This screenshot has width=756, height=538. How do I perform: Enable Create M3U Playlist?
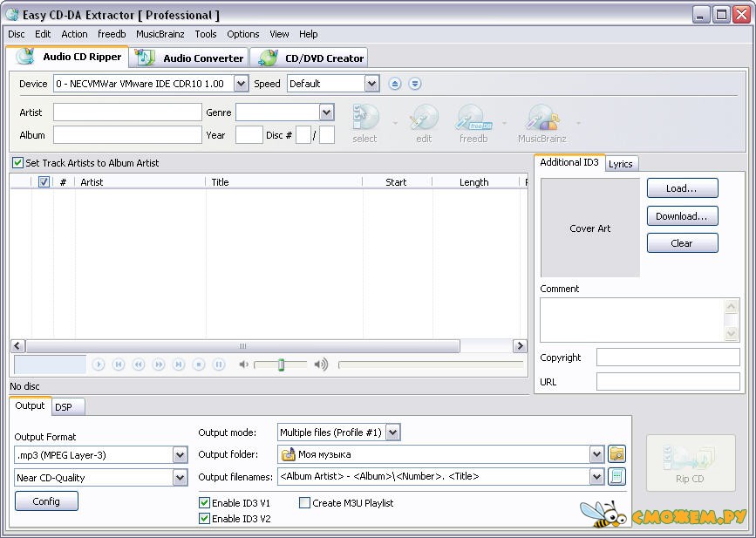pyautogui.click(x=304, y=503)
